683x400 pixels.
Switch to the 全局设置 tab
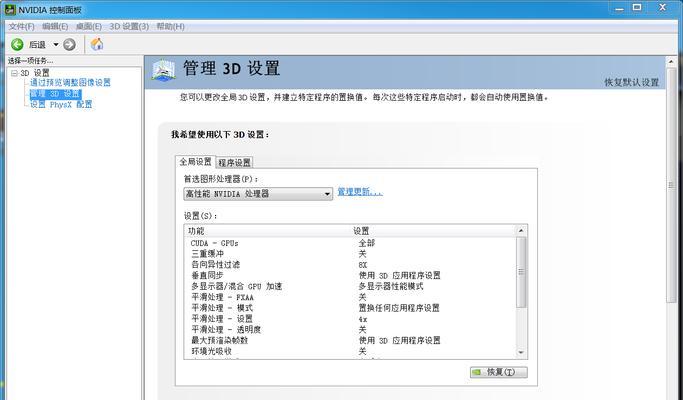pos(195,162)
